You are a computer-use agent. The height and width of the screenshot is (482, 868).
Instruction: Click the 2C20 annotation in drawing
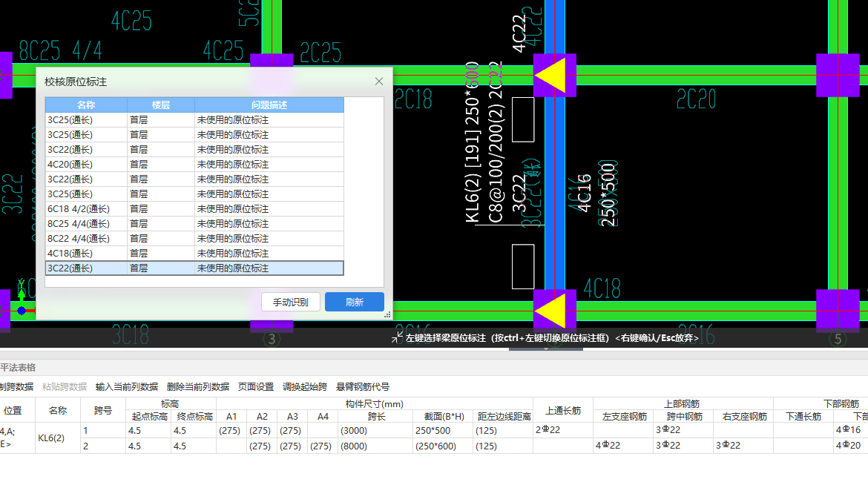(x=697, y=99)
